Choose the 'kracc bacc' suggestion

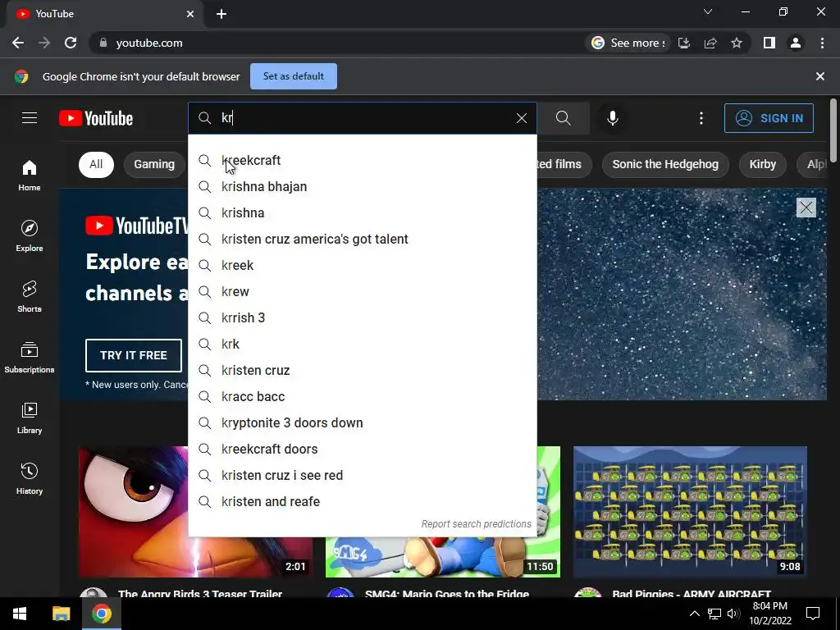click(x=363, y=396)
